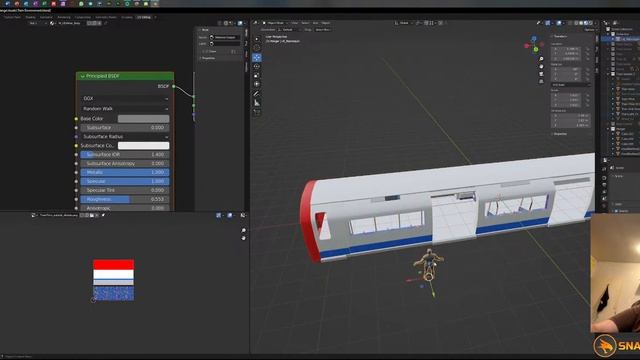This screenshot has width=640, height=360.
Task: Collapse the Principled BSDF node
Action: click(x=82, y=76)
